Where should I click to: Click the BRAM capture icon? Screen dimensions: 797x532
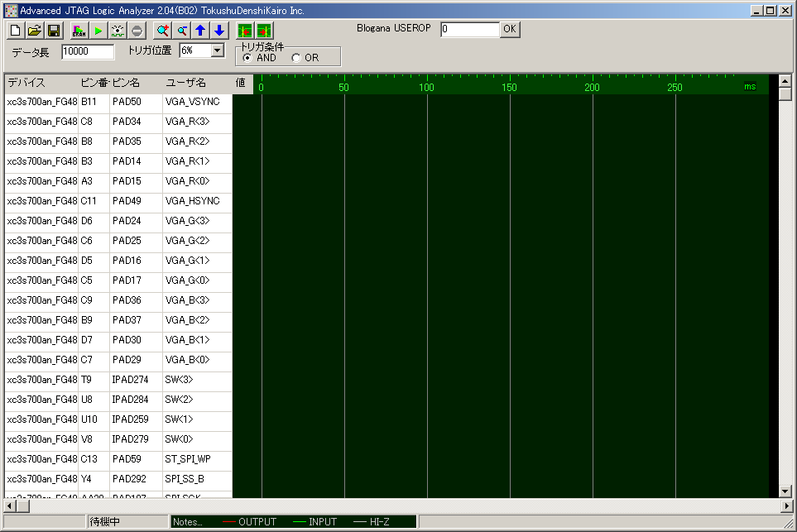click(x=79, y=31)
